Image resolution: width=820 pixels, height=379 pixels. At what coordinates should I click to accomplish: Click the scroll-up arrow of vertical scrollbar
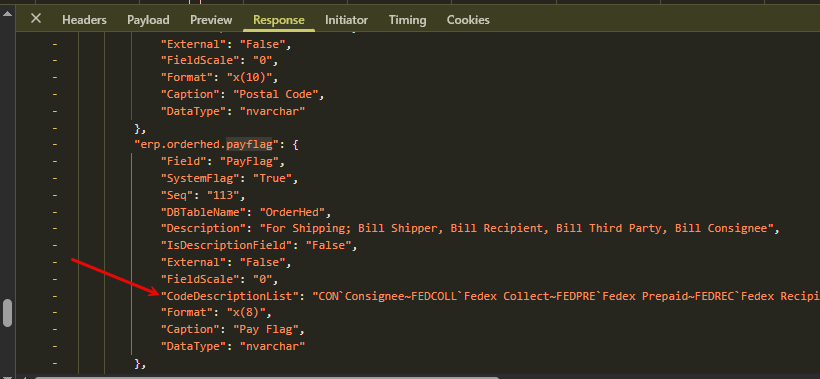tap(7, 14)
